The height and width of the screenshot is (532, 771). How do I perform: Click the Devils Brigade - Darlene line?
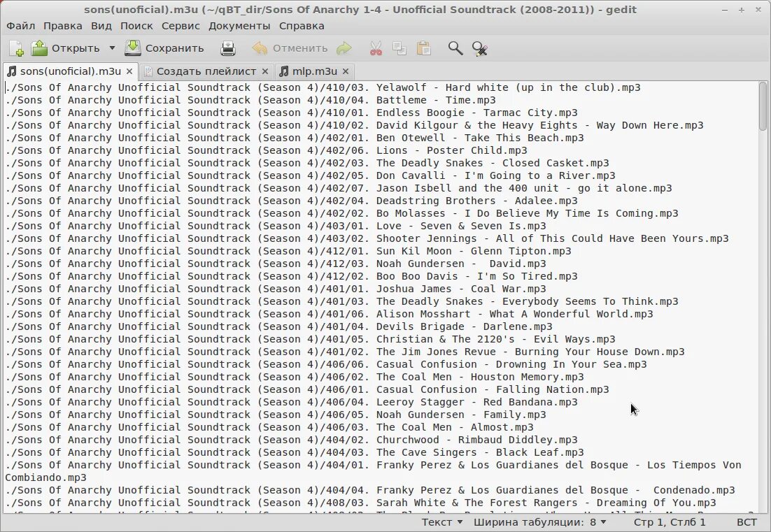278,326
